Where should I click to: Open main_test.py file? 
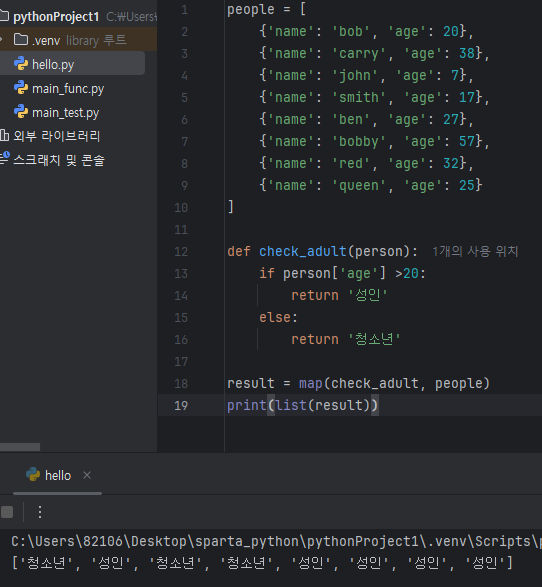[66, 113]
